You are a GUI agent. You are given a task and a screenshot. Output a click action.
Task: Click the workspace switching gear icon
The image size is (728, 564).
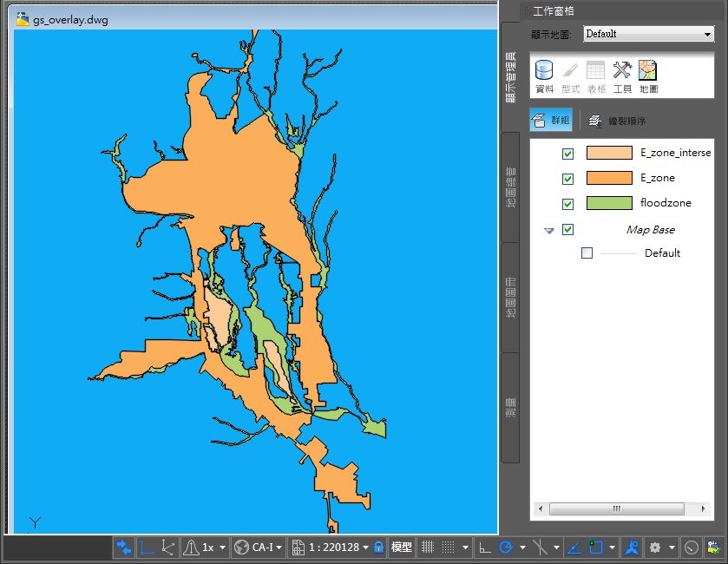point(655,548)
